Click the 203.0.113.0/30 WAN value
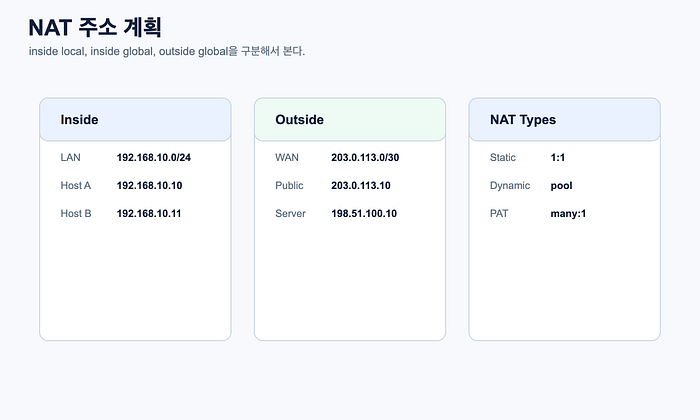 click(365, 158)
